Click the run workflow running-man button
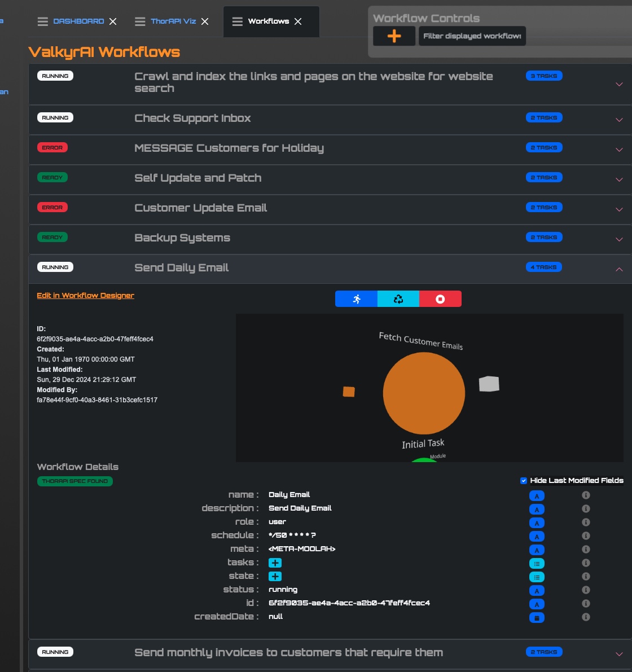Viewport: 632px width, 672px height. click(x=356, y=298)
